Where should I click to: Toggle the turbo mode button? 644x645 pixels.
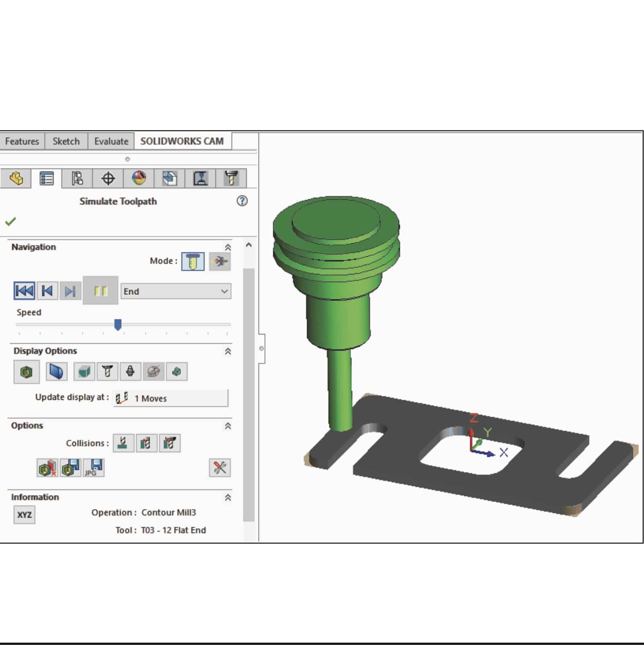click(x=220, y=261)
